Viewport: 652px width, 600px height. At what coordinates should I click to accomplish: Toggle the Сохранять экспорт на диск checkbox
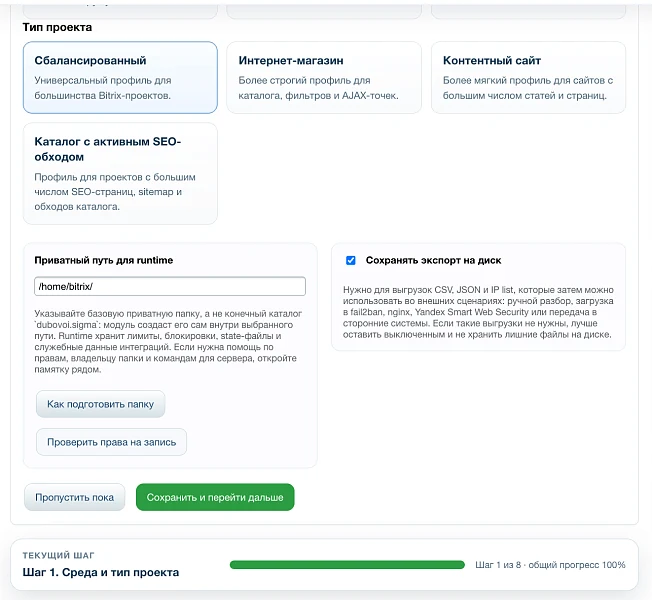(351, 260)
